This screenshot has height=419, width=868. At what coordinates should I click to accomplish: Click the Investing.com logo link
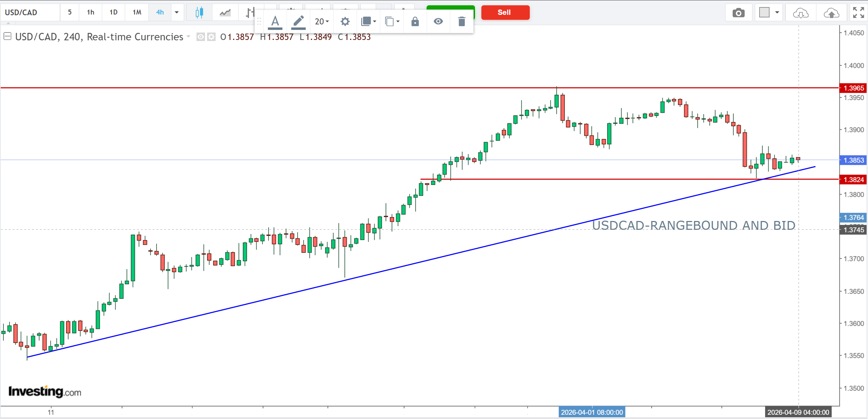pos(45,391)
